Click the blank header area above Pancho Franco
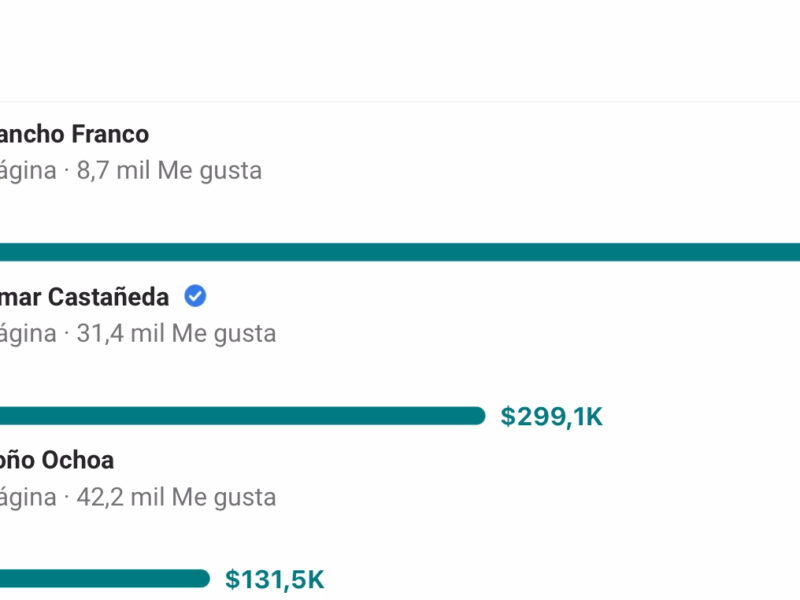The height and width of the screenshot is (600, 800). point(400,50)
